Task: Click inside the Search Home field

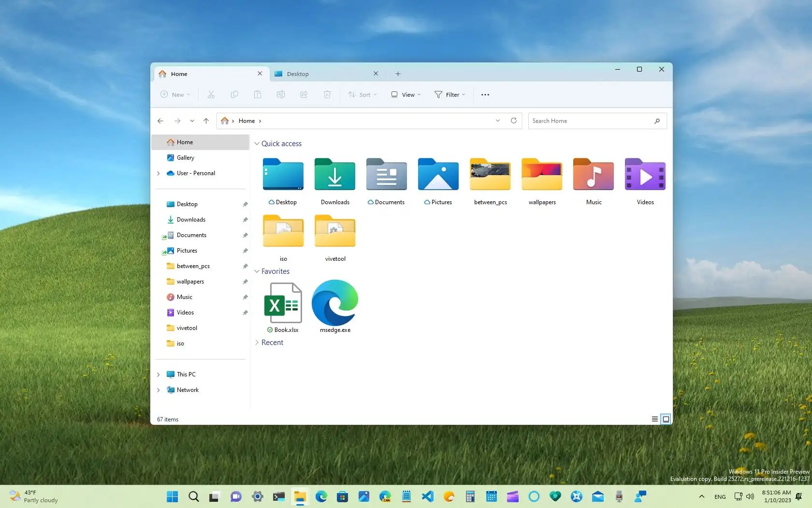Action: [x=590, y=120]
